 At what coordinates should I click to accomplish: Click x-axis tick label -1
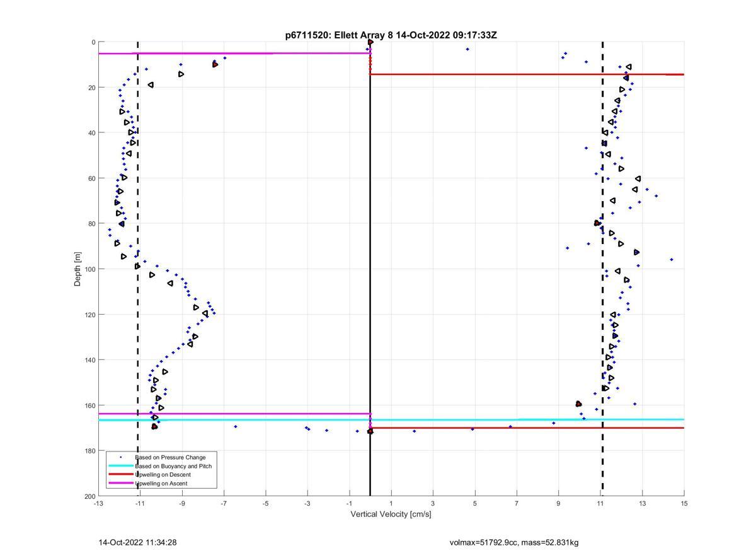point(349,503)
